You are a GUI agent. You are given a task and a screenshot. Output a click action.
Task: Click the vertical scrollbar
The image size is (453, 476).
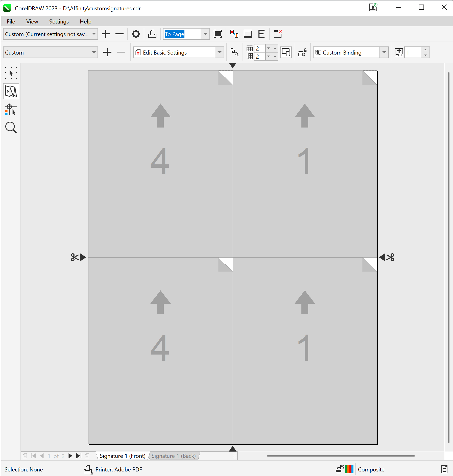tap(449, 257)
